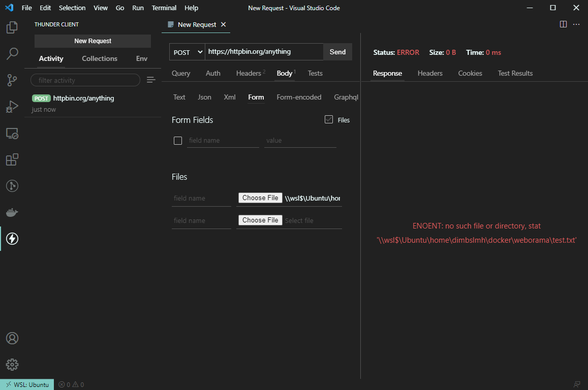
Task: Open the Docker extension icon
Action: coord(12,212)
